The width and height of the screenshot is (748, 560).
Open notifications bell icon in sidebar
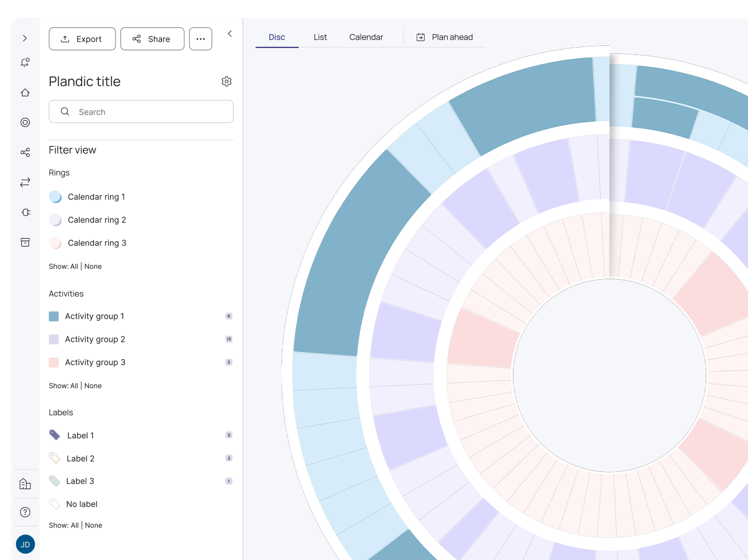pyautogui.click(x=25, y=62)
